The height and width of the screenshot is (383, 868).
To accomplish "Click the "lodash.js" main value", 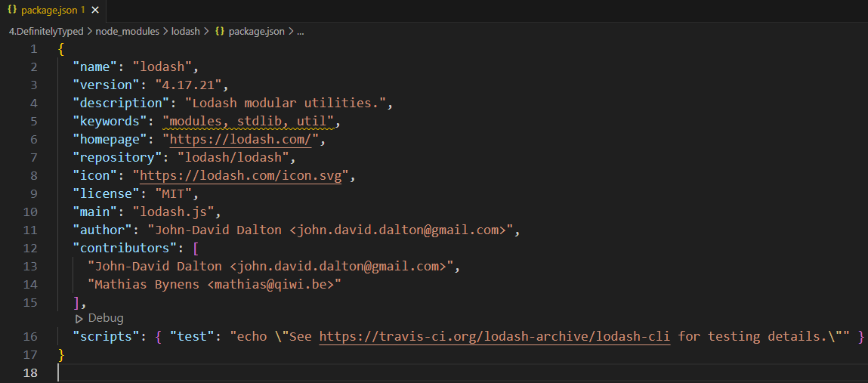I will click(173, 212).
